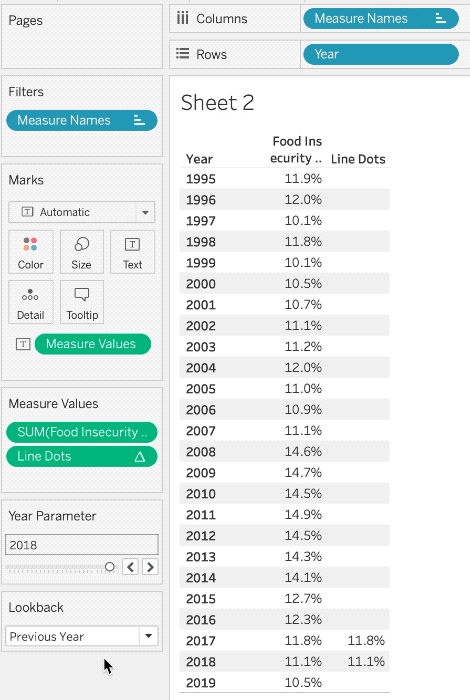
Task: Open the Tooltip marks card
Action: pos(82,302)
